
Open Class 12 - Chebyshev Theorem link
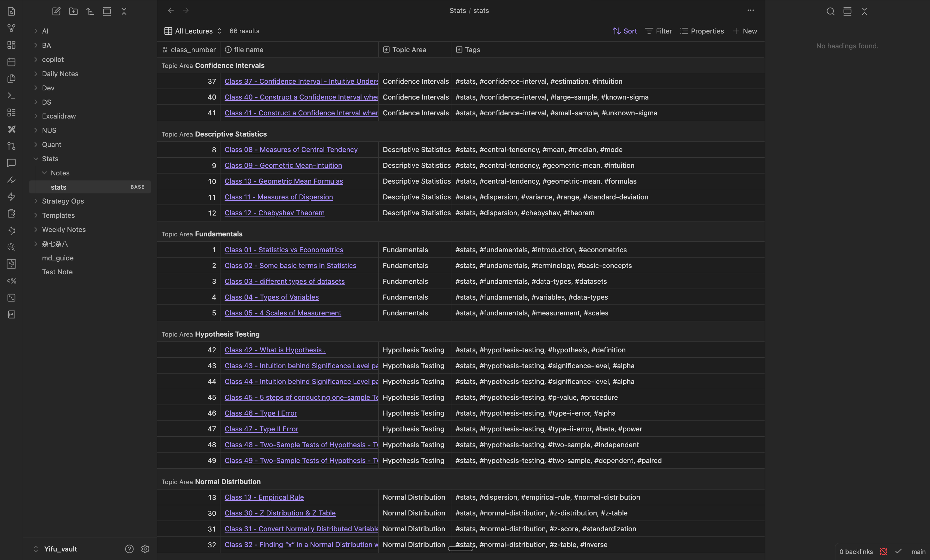(274, 213)
